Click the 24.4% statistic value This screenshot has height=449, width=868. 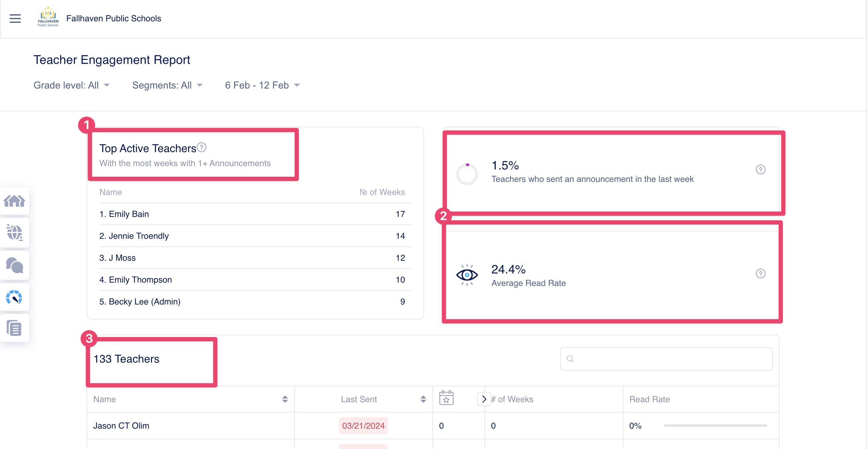tap(508, 269)
